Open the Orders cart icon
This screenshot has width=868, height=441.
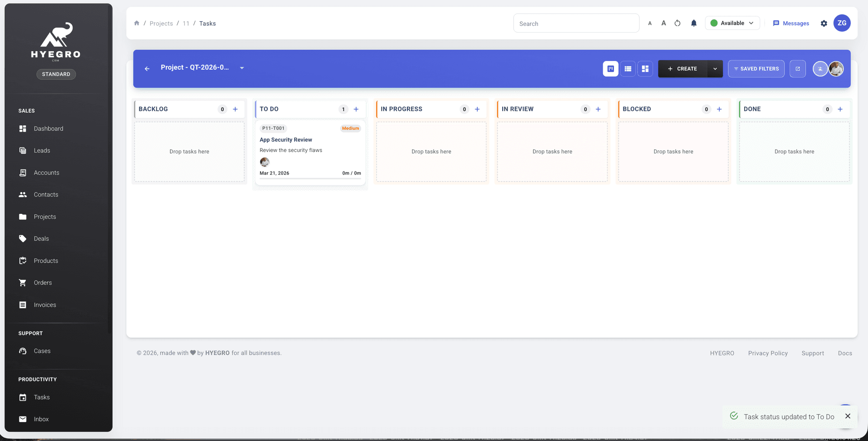coord(23,282)
